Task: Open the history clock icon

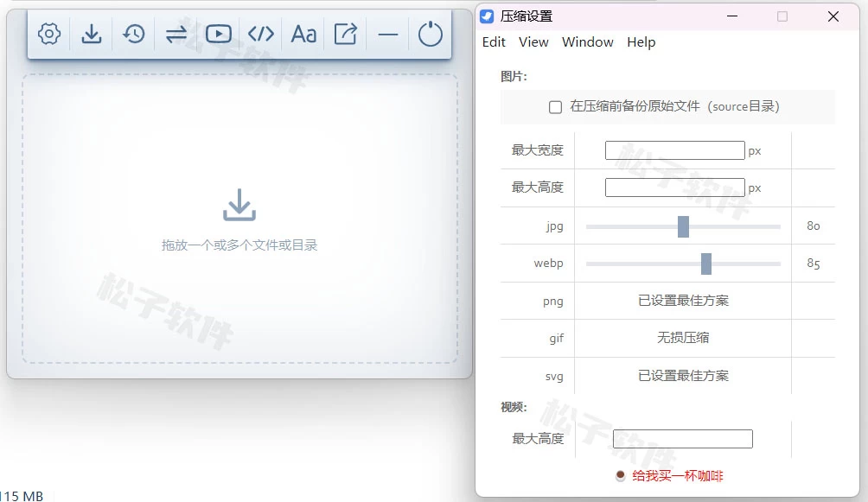Action: (134, 35)
